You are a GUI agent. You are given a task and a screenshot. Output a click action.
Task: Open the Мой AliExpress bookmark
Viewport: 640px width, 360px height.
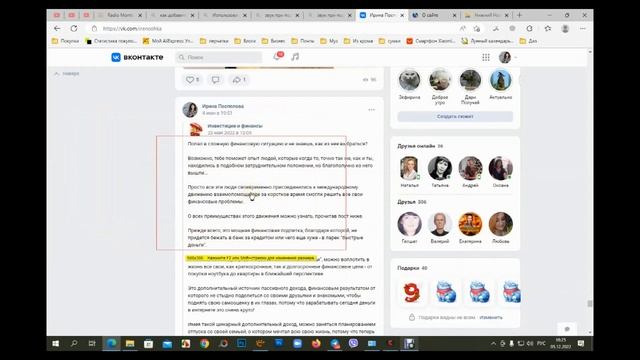pyautogui.click(x=168, y=41)
